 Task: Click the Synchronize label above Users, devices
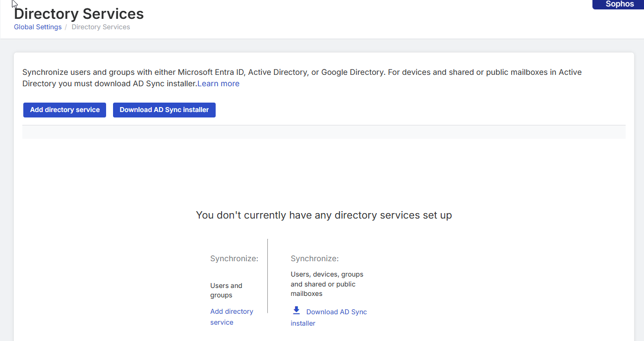pos(315,259)
